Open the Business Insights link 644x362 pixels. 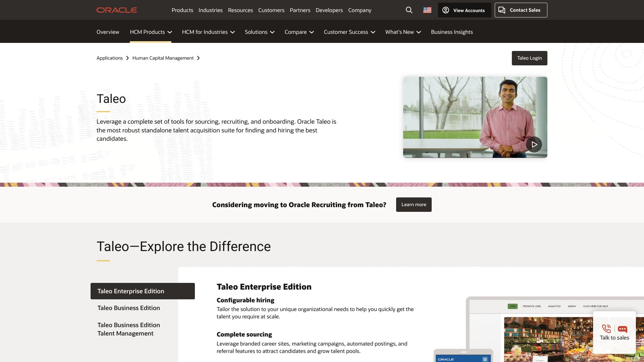click(x=451, y=32)
